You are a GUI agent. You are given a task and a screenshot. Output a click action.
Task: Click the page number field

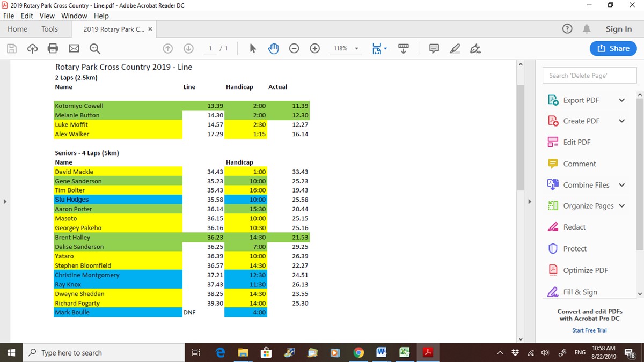click(210, 49)
